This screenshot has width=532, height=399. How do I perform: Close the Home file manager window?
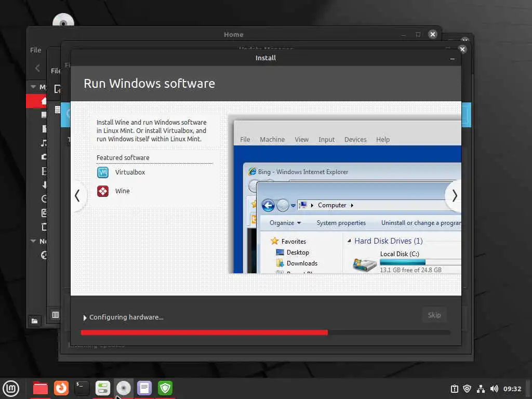pos(433,34)
